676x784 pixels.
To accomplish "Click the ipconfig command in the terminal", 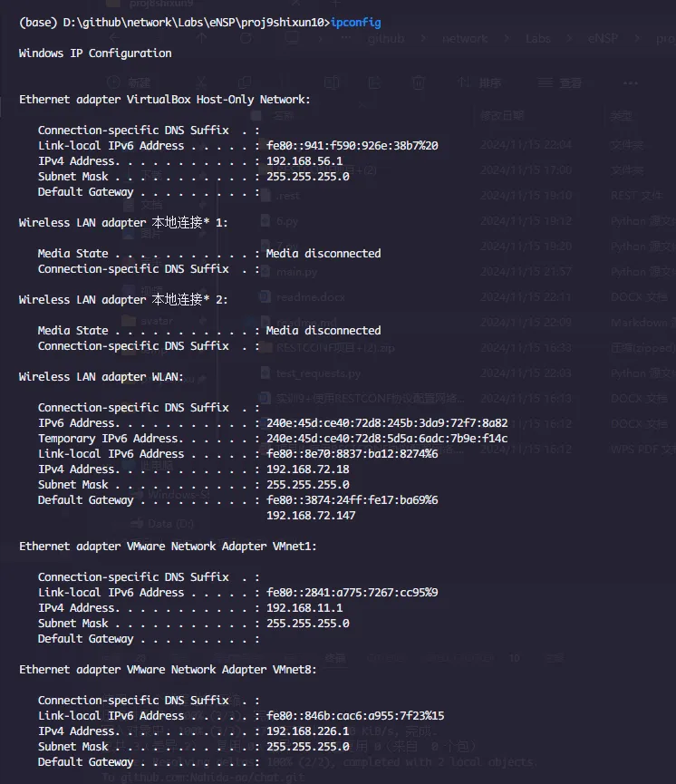I will pos(355,23).
